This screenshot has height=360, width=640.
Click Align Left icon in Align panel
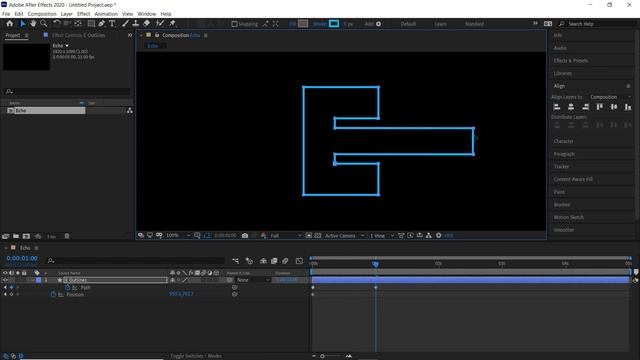[557, 107]
